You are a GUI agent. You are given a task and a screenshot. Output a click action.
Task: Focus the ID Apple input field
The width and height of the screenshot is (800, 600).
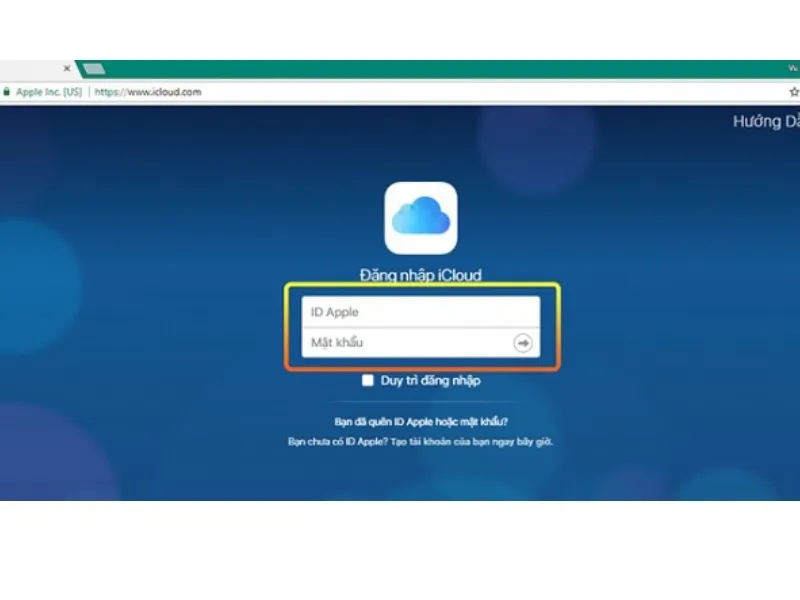[x=421, y=312]
